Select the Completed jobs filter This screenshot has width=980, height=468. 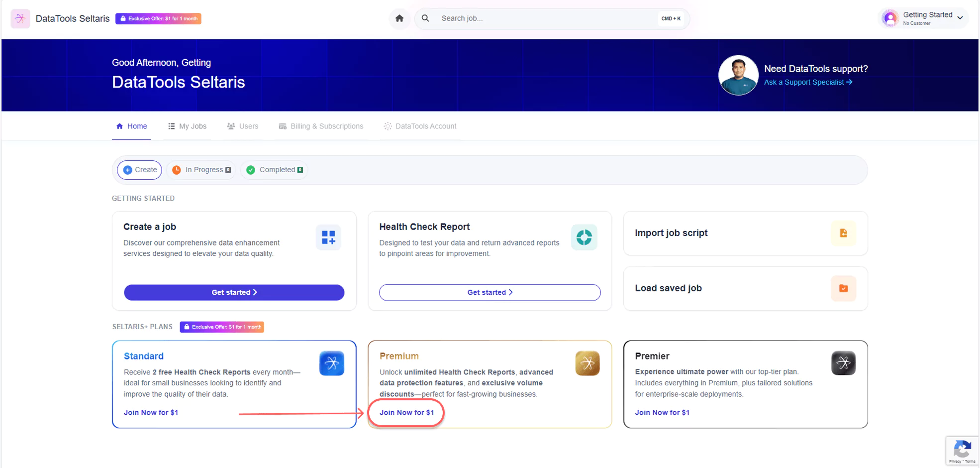(x=275, y=170)
